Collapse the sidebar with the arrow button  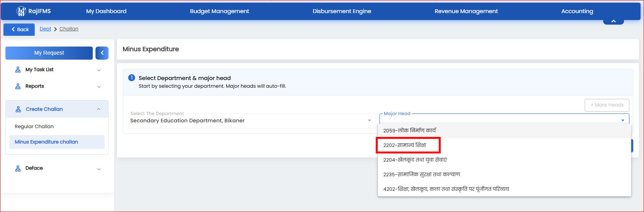(102, 53)
